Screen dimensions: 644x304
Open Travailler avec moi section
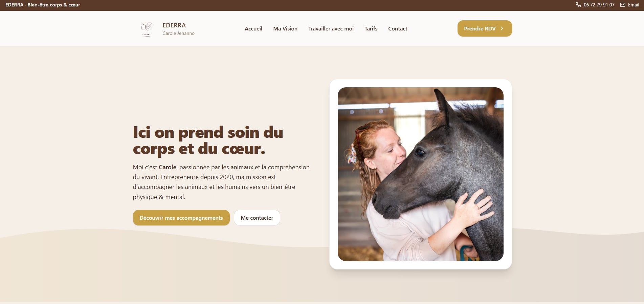(x=331, y=29)
